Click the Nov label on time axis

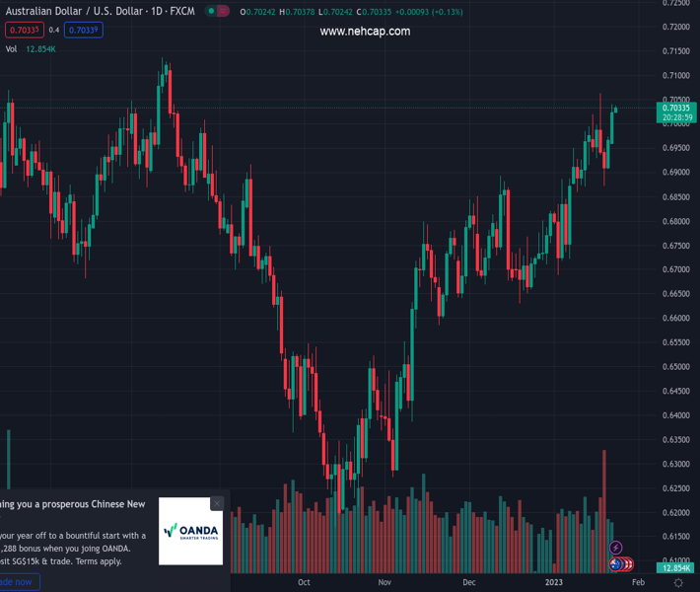(x=385, y=582)
